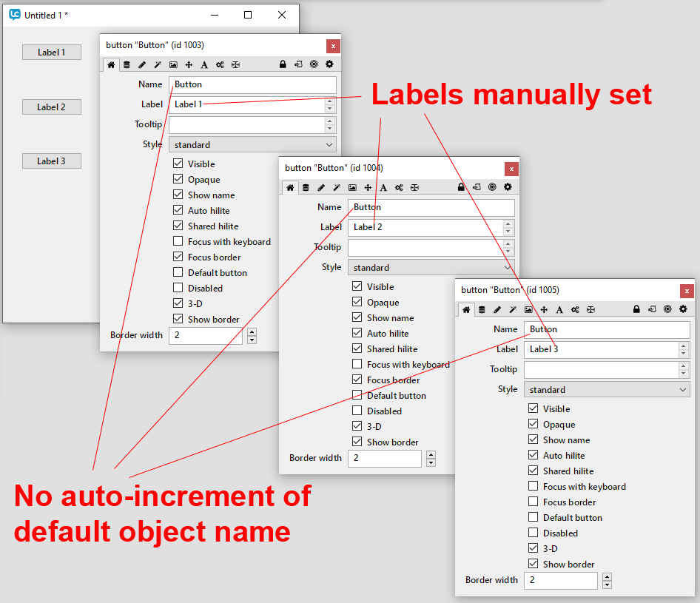
Task: Open the Style combo box in id 1004 inspector
Action: click(x=430, y=268)
